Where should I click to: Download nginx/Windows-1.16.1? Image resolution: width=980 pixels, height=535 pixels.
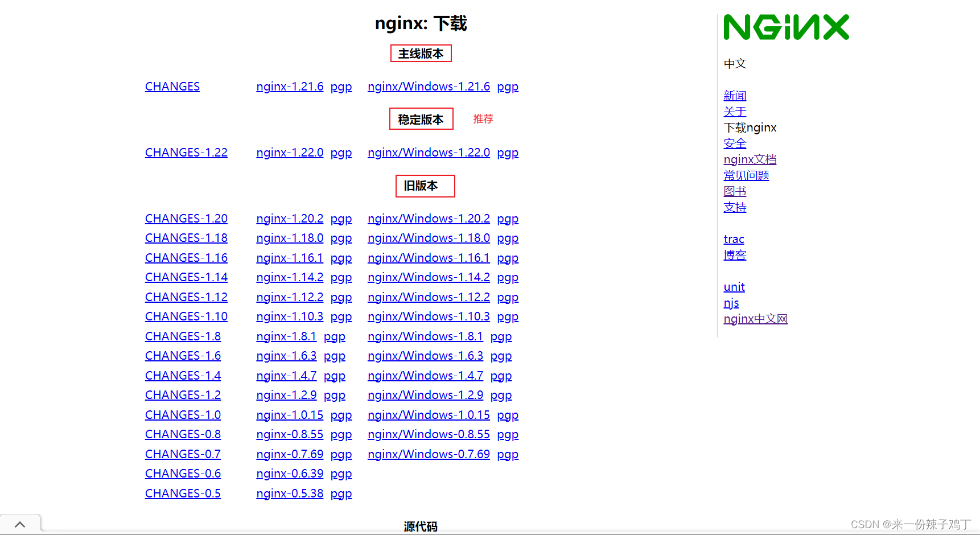429,258
